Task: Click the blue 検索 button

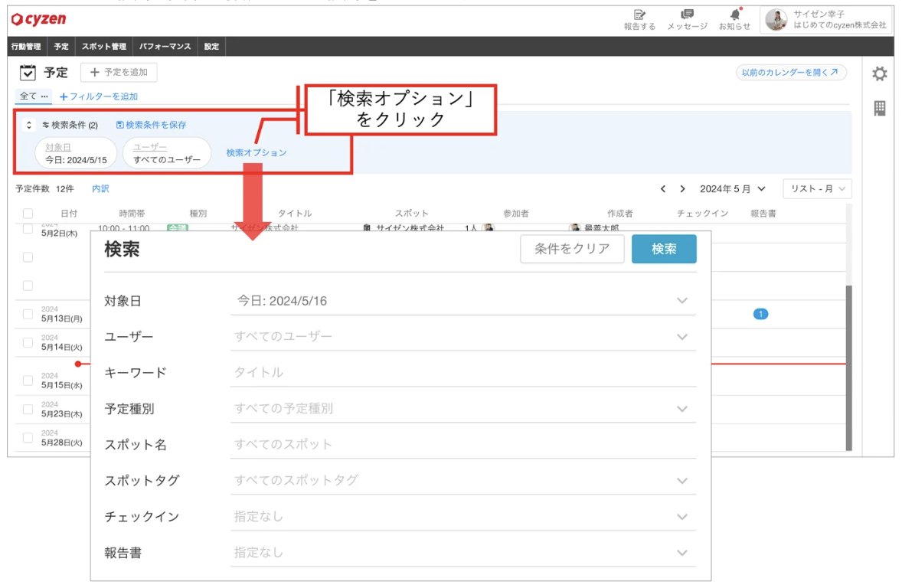Action: click(x=664, y=249)
